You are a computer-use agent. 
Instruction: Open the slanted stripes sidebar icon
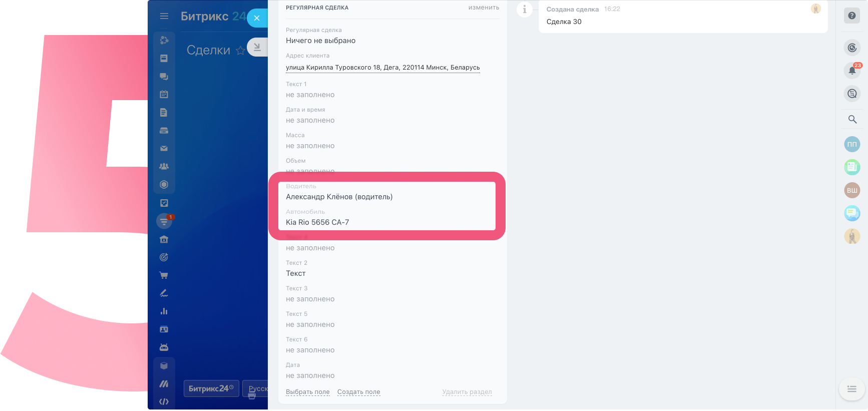(x=164, y=384)
